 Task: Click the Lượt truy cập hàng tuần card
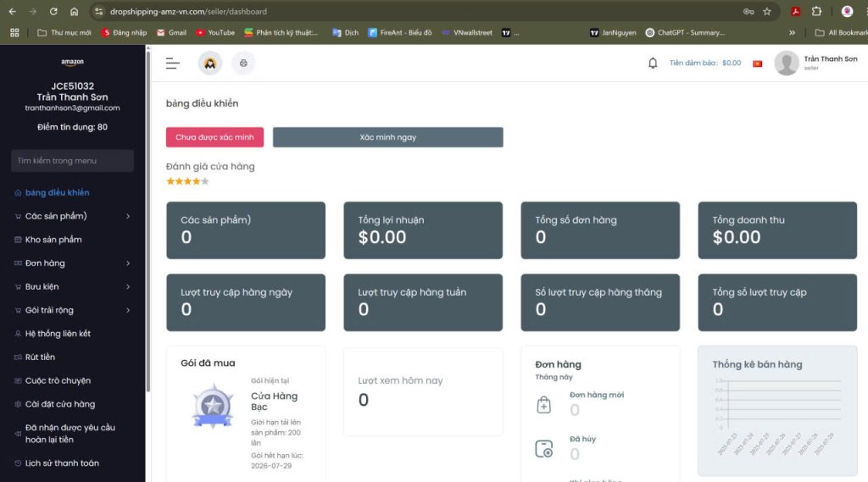point(423,302)
